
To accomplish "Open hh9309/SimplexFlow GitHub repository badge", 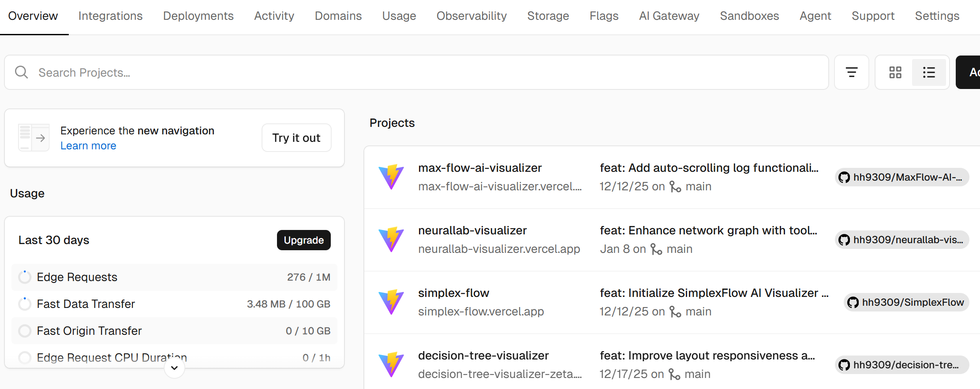I will [x=906, y=302].
